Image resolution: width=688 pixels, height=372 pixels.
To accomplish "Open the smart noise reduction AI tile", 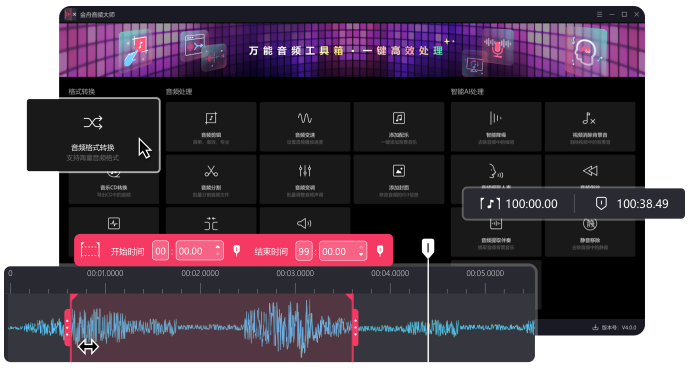I will click(x=496, y=127).
